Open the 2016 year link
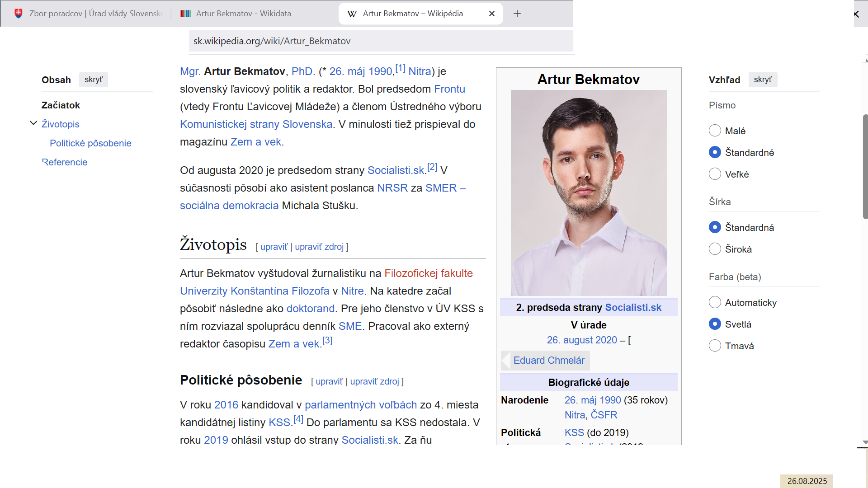This screenshot has height=488, width=868. click(226, 405)
